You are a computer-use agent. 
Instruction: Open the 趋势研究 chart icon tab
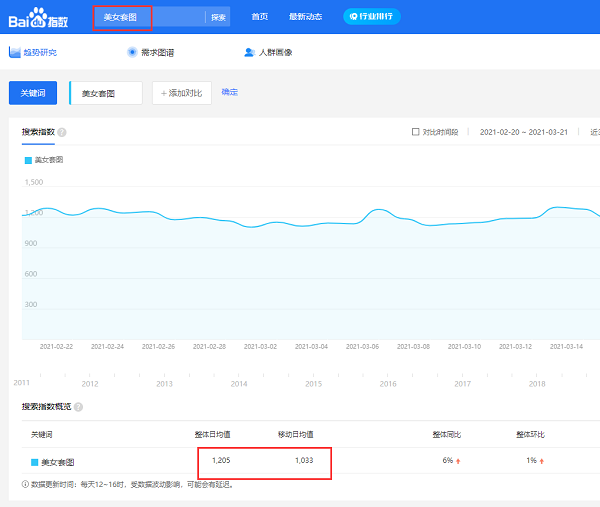click(15, 52)
